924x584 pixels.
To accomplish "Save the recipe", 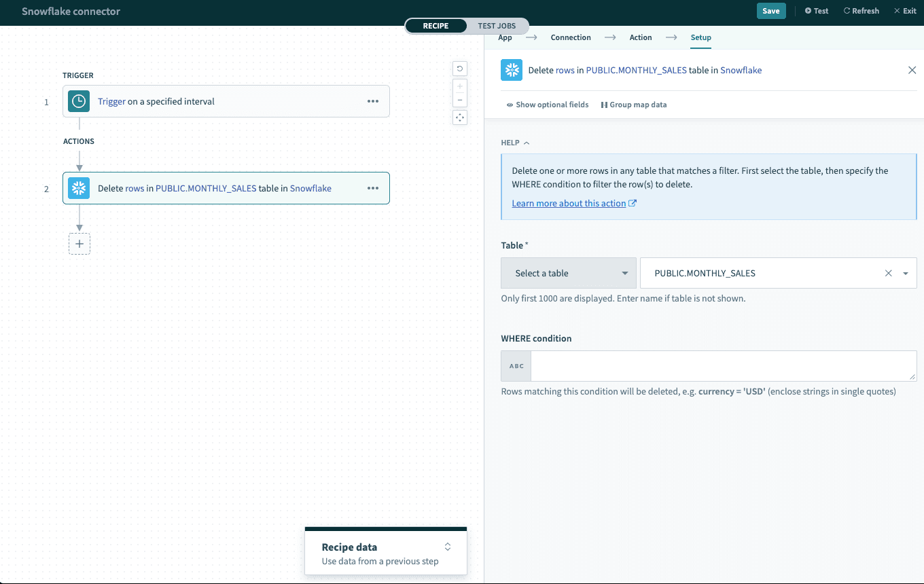I will (770, 11).
